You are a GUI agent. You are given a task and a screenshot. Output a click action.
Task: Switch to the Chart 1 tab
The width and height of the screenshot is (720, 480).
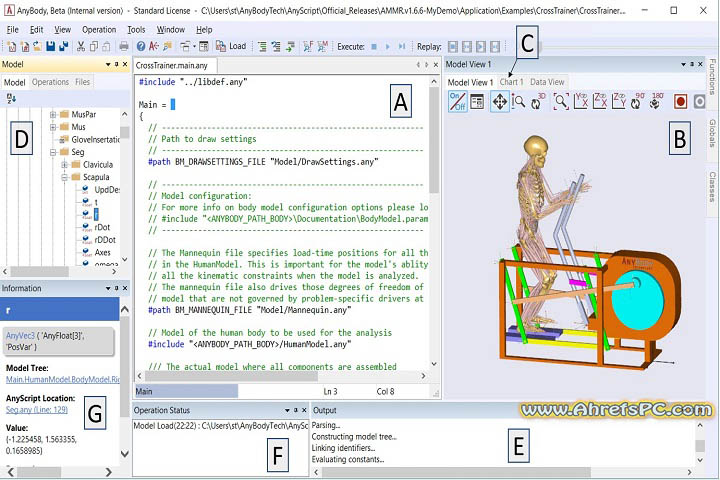tap(512, 82)
